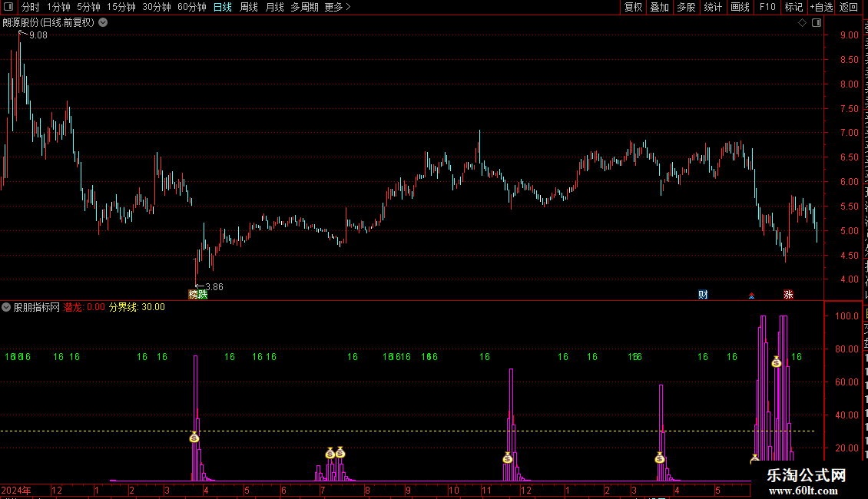868x499 pixels.
Task: Open dropdown next to 朗源股份 chart title
Action: click(x=103, y=23)
